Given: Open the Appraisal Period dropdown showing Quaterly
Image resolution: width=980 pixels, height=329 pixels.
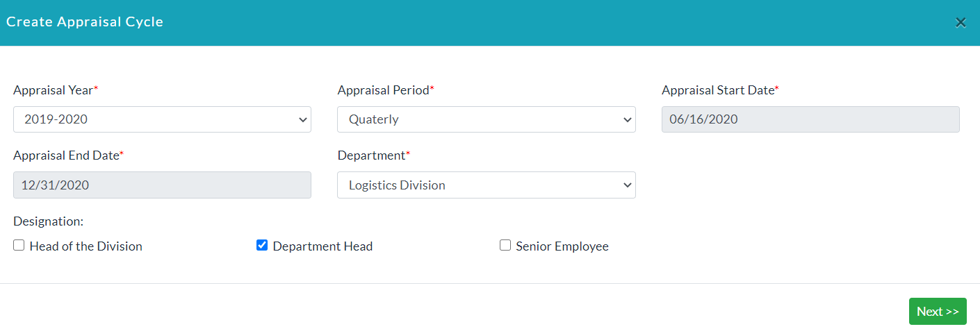Looking at the screenshot, I should [x=487, y=119].
